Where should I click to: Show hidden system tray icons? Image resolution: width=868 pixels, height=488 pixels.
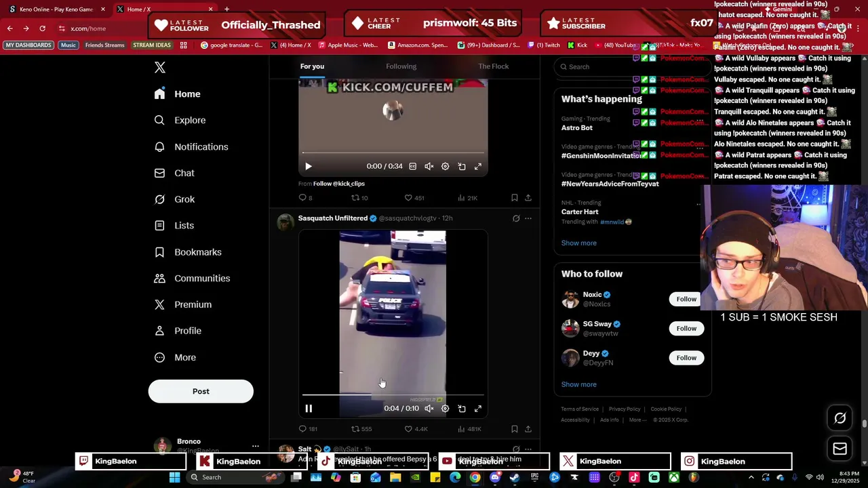tap(751, 477)
